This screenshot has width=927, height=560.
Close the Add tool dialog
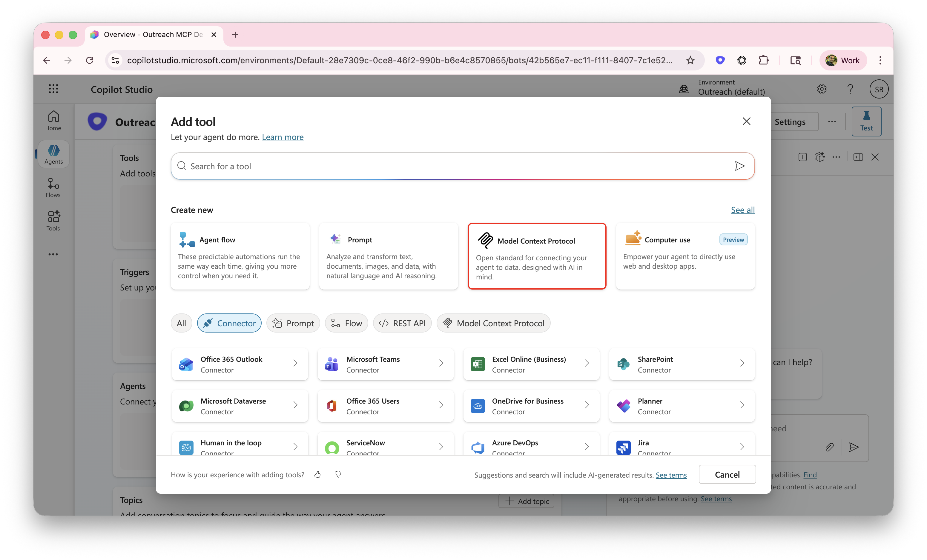746,121
